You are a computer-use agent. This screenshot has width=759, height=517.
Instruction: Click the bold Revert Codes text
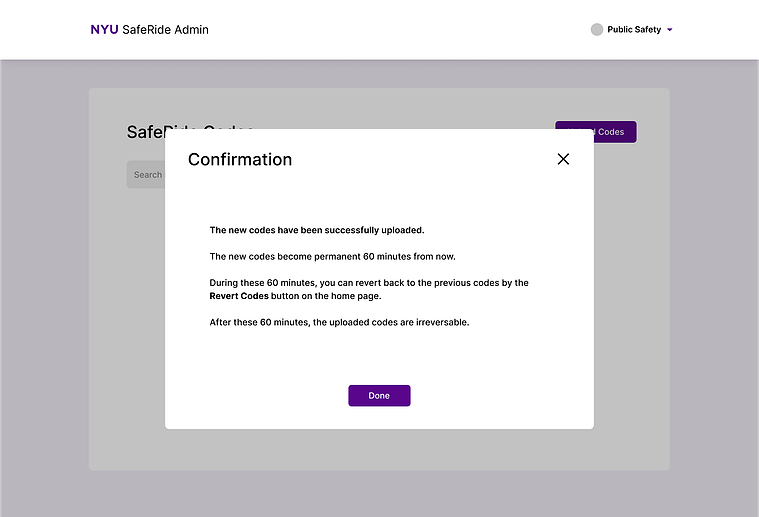click(239, 296)
